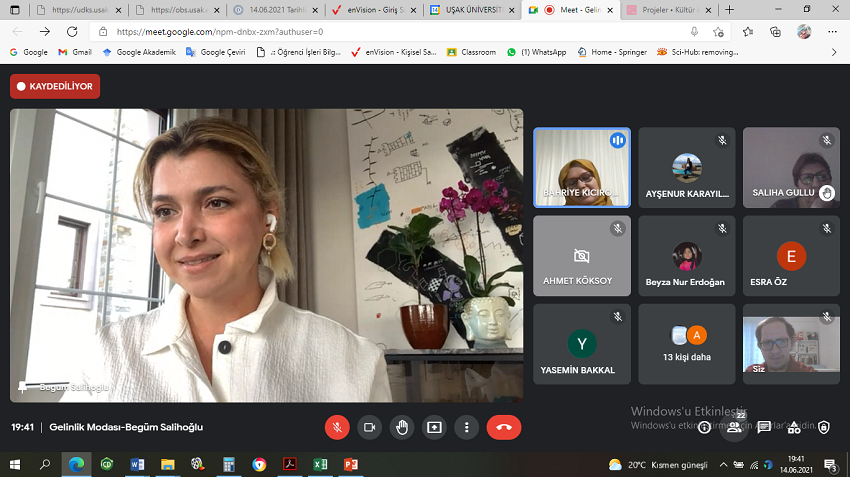Viewport: 850px width, 477px height.
Task: Leave the call with red hang-up button
Action: point(503,427)
